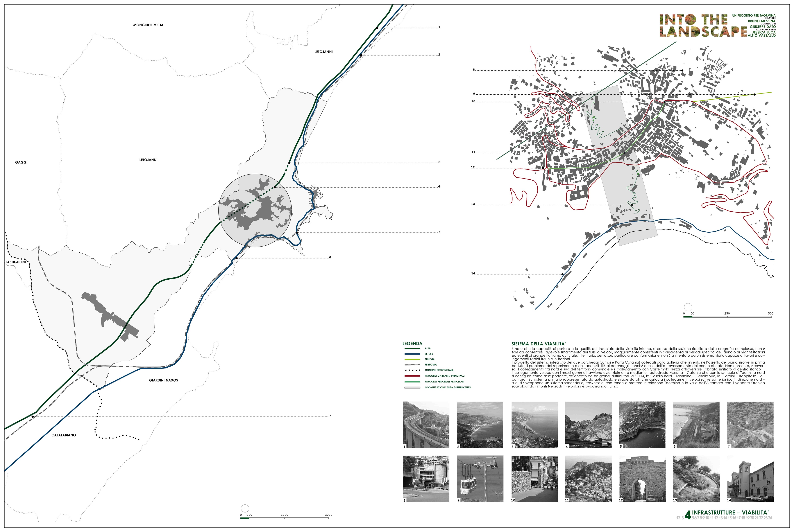
Task: Click the '2000' value on the territorial scale bar
Action: point(328,515)
